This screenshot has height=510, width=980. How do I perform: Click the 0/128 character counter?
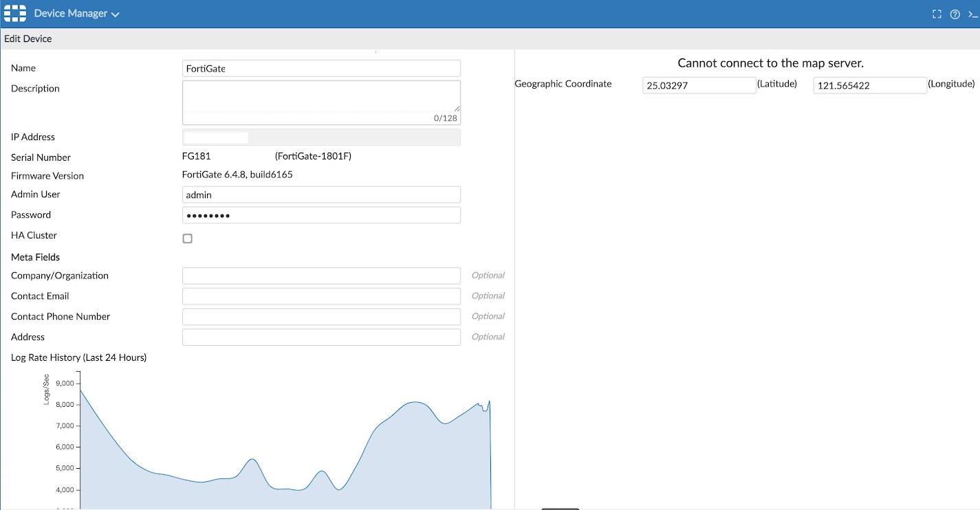pyautogui.click(x=445, y=118)
